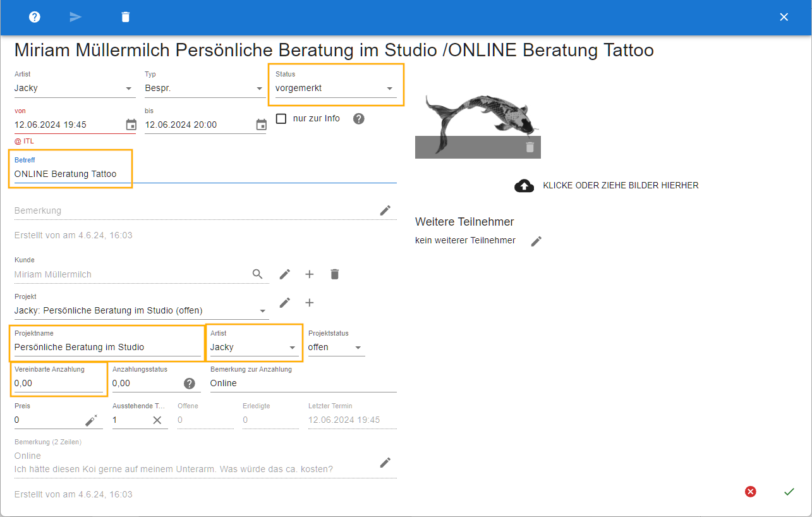Viewport: 812px width, 517px height.
Task: Click the Betreff input field
Action: (x=205, y=174)
